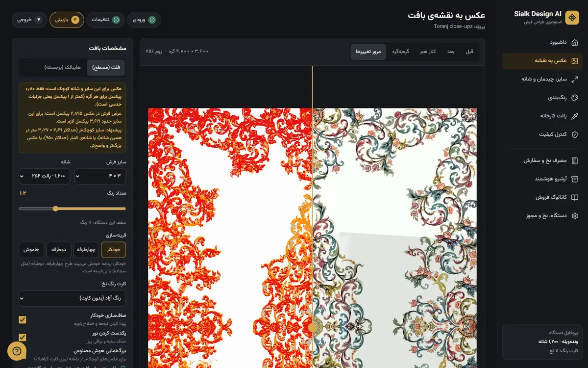
Task: Toggle the یکدست کردن نور checkbox
Action: click(x=23, y=338)
